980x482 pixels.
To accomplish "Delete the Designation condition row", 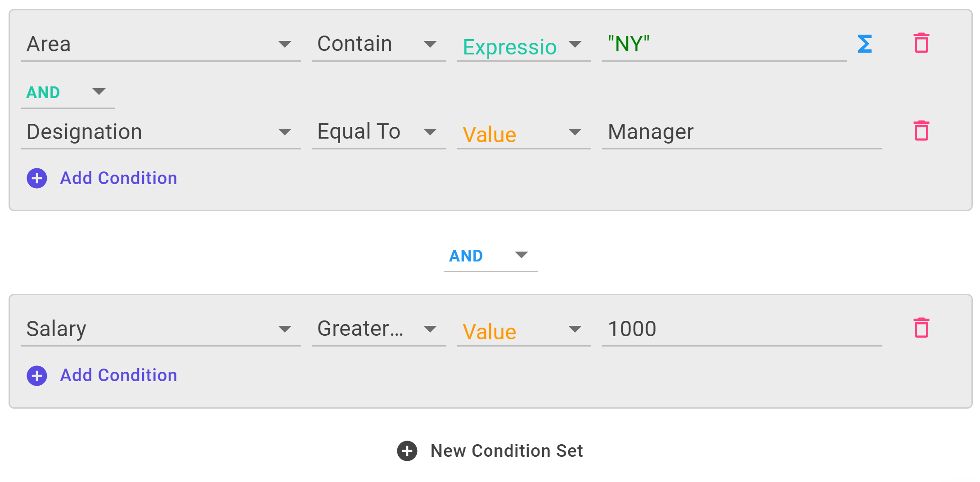I will (x=921, y=131).
